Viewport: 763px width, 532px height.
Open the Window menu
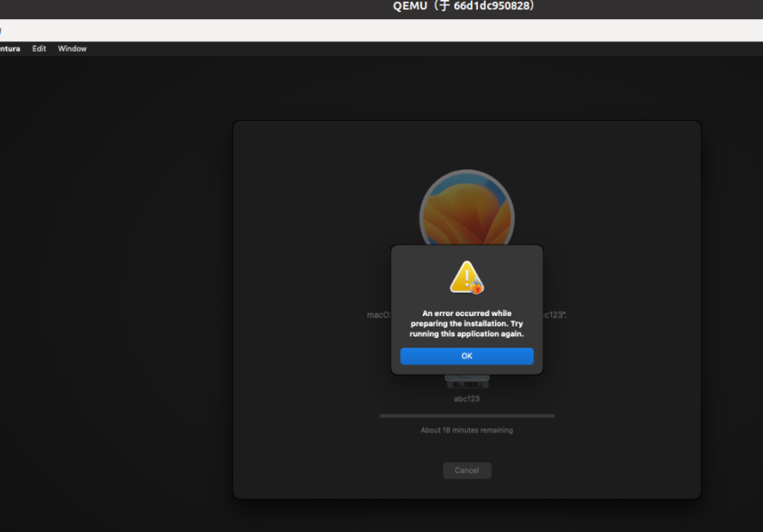(72, 48)
